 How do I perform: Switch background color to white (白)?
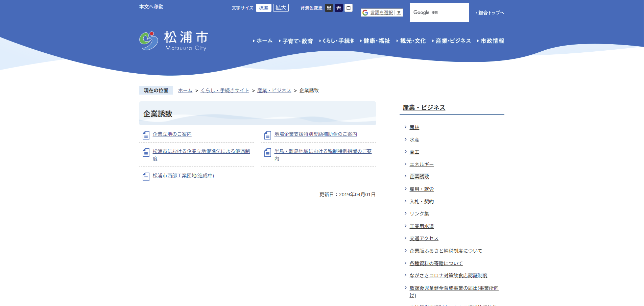point(349,8)
